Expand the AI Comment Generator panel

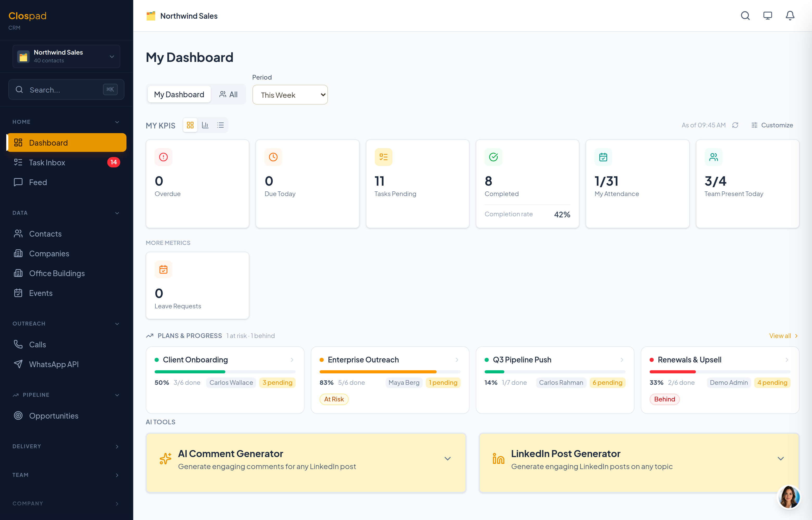pyautogui.click(x=447, y=459)
